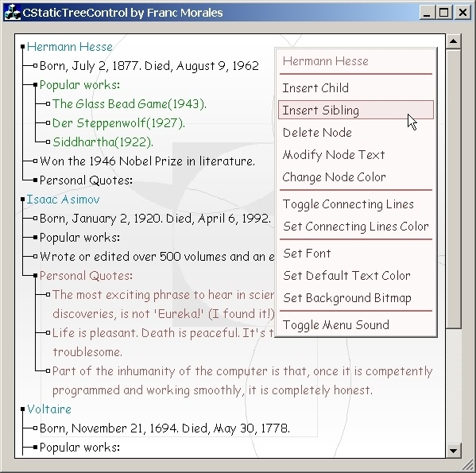The height and width of the screenshot is (473, 476).
Task: Collapse the green Popular works node under Hesse
Action: coord(35,85)
